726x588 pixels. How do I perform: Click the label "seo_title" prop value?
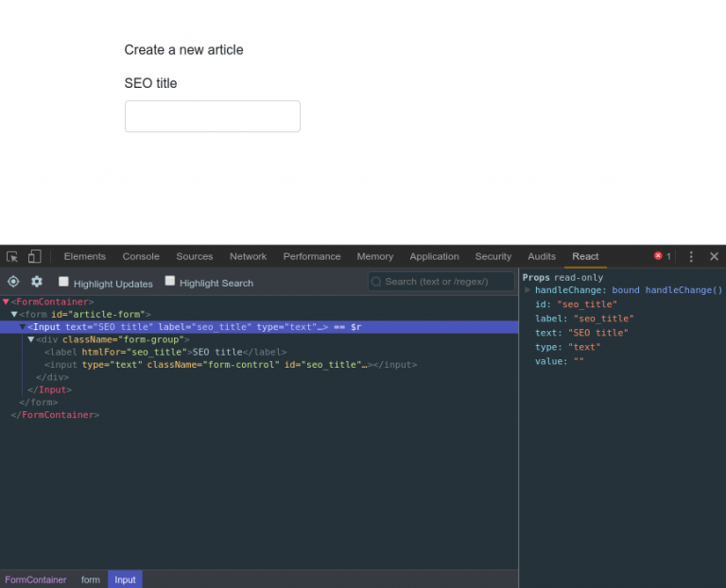click(603, 319)
